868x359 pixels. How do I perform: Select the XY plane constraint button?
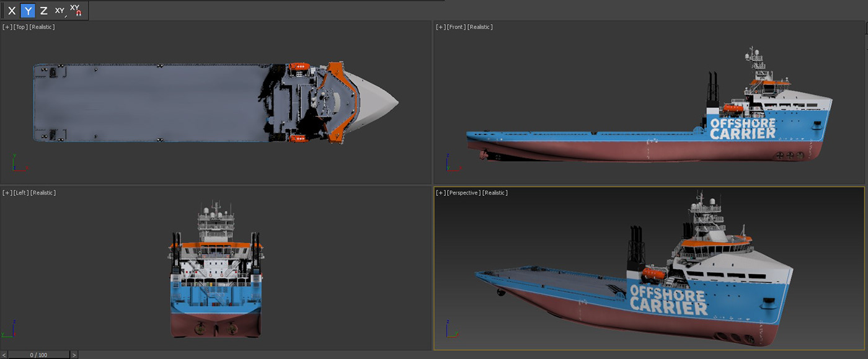[60, 11]
